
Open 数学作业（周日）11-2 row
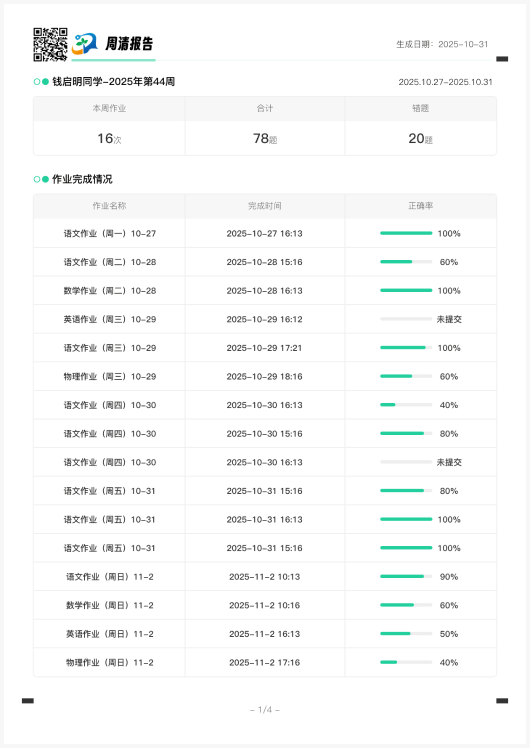coord(265,605)
